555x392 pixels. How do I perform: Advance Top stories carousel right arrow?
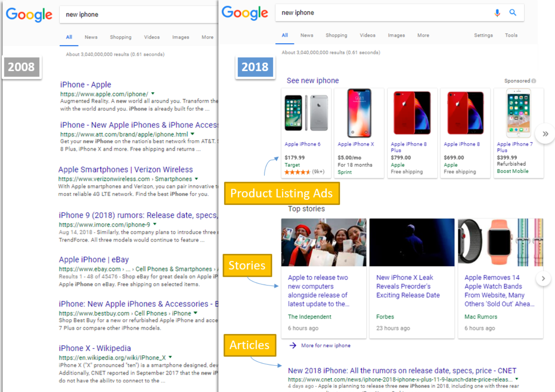543,278
